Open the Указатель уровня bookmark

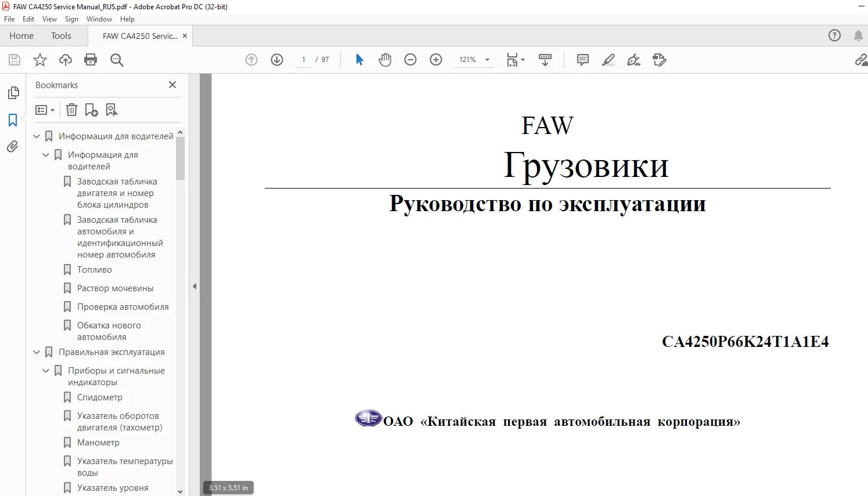pyautogui.click(x=113, y=488)
